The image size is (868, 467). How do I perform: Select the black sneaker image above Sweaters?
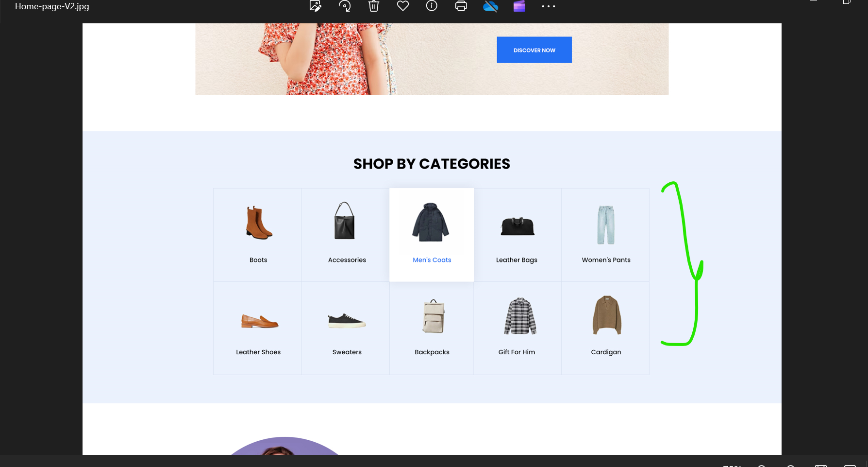(x=347, y=321)
